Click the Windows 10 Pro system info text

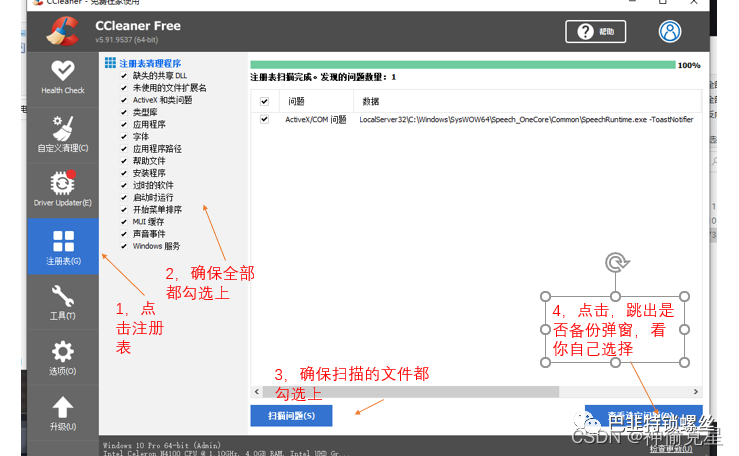[x=162, y=445]
